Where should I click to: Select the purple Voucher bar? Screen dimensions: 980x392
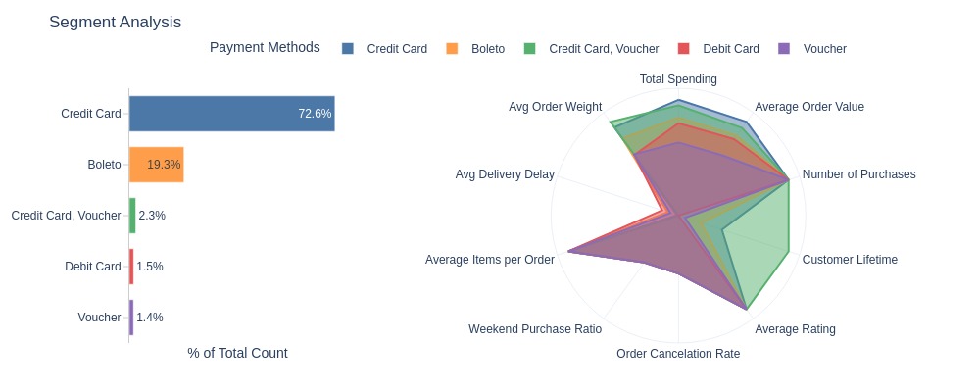131,318
